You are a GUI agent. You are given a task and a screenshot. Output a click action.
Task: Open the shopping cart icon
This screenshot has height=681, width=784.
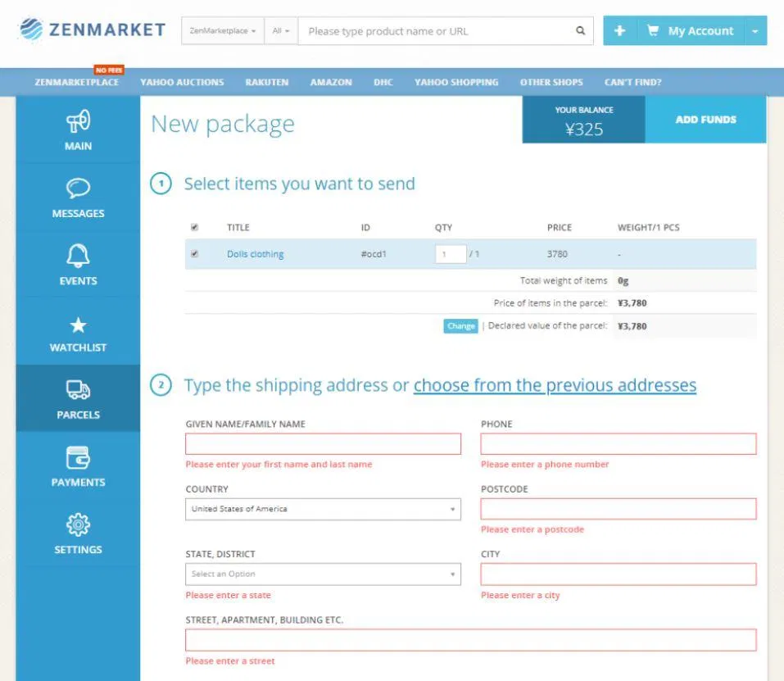coord(652,30)
